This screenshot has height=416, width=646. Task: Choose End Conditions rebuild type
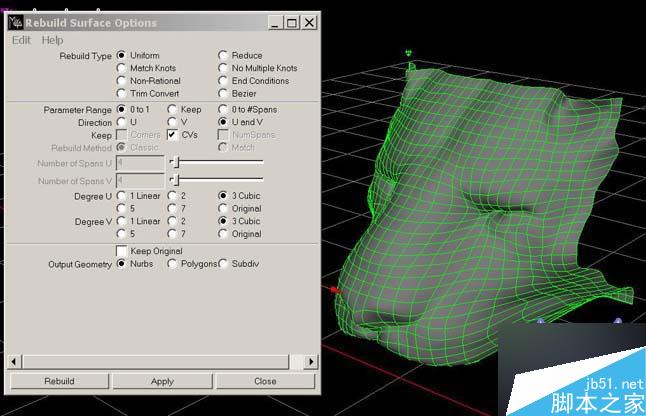click(x=223, y=81)
